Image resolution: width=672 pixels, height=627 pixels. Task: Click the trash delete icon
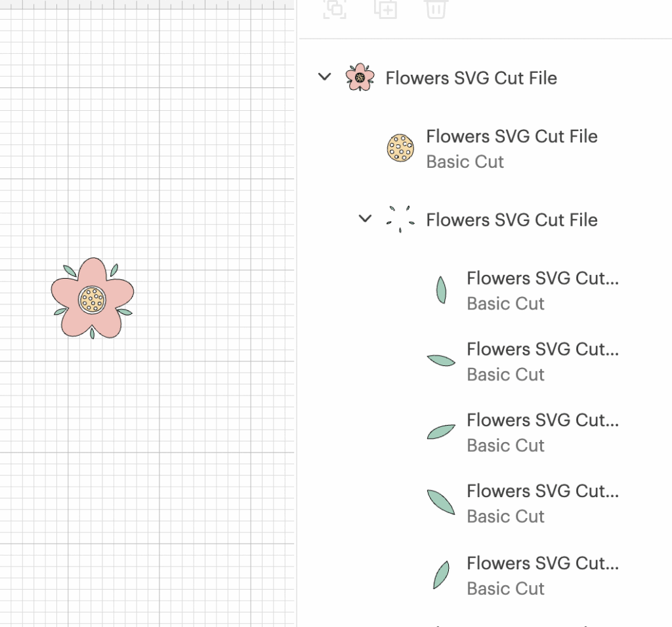[436, 9]
